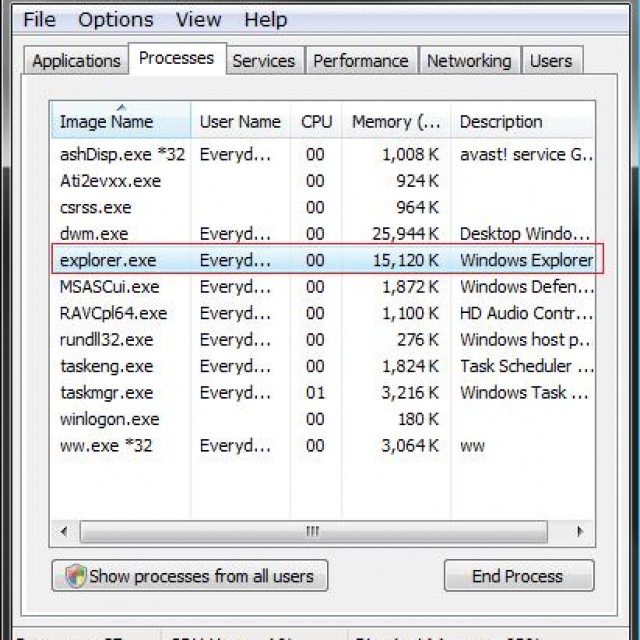This screenshot has height=640, width=640.
Task: Sort by the CPU column header
Action: (x=316, y=122)
